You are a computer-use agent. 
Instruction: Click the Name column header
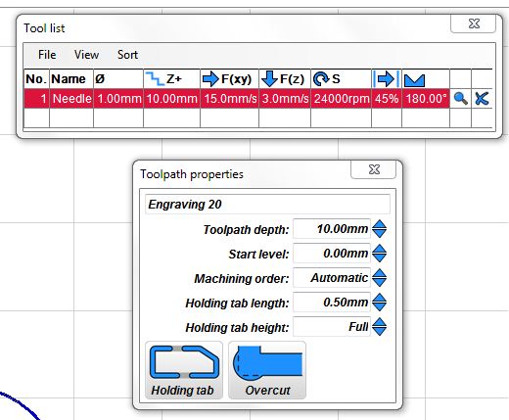coord(71,79)
